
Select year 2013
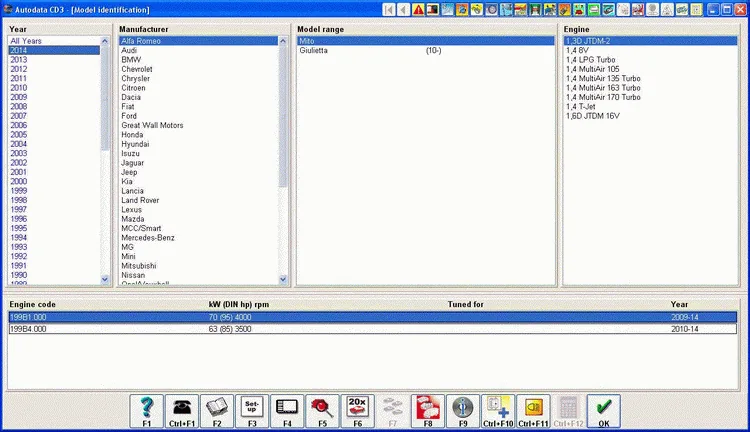click(x=54, y=60)
